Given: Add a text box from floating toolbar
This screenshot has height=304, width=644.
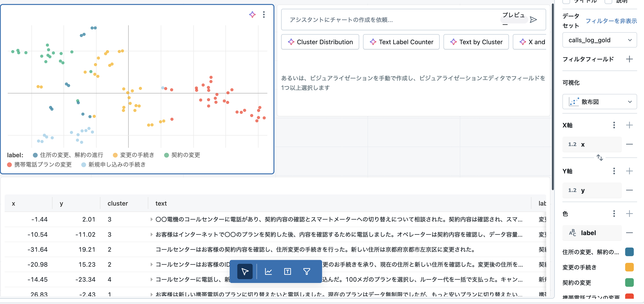Looking at the screenshot, I should tap(288, 271).
